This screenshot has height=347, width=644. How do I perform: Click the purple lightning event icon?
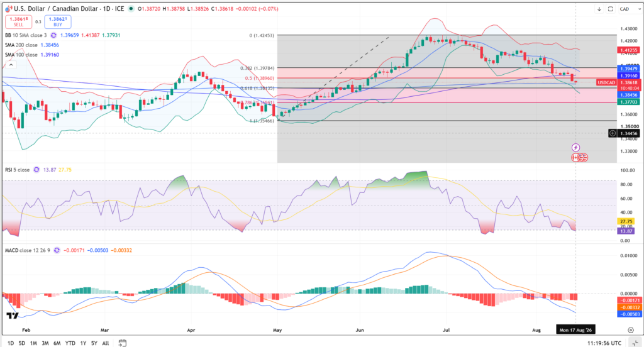pos(576,148)
